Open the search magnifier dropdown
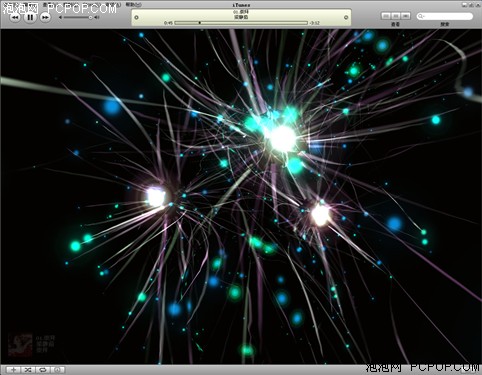The height and width of the screenshot is (375, 482). point(421,16)
